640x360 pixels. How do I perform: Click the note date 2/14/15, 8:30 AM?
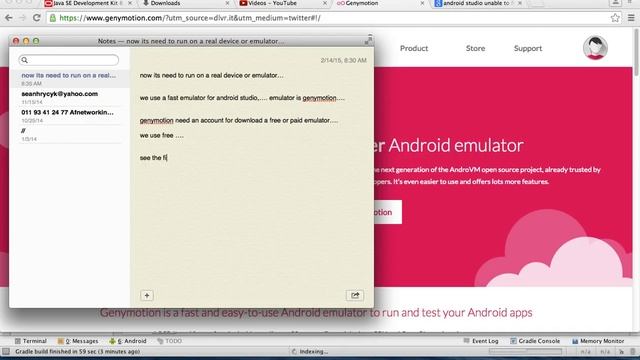pyautogui.click(x=343, y=60)
